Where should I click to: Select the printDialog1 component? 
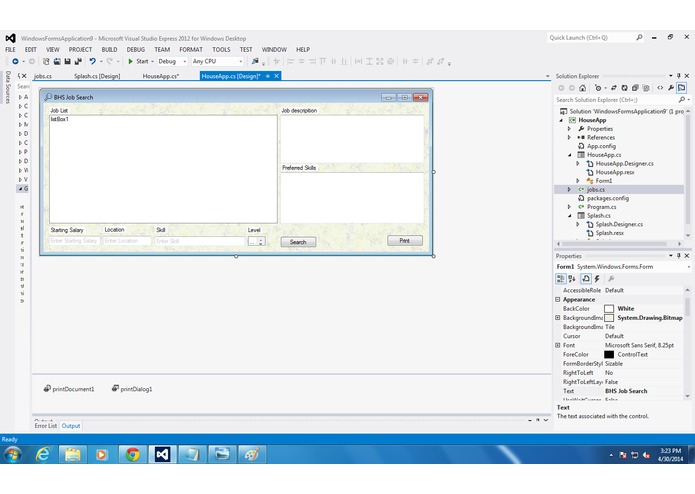[132, 389]
